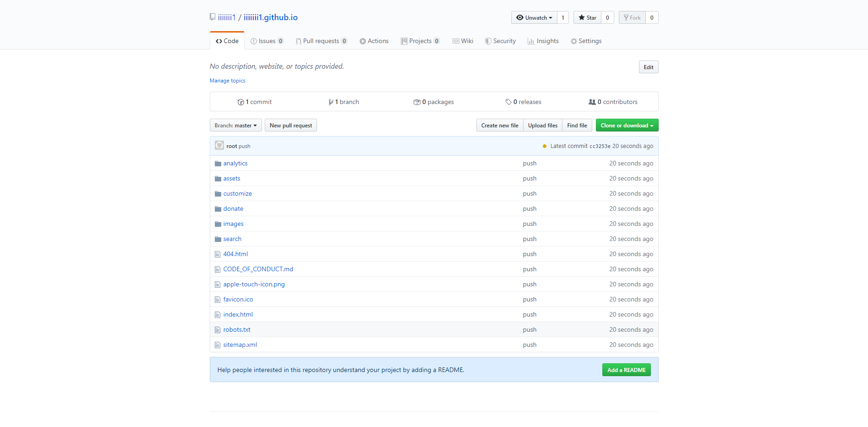Go to the Pull requests tab
The image size is (868, 427).
pyautogui.click(x=322, y=41)
